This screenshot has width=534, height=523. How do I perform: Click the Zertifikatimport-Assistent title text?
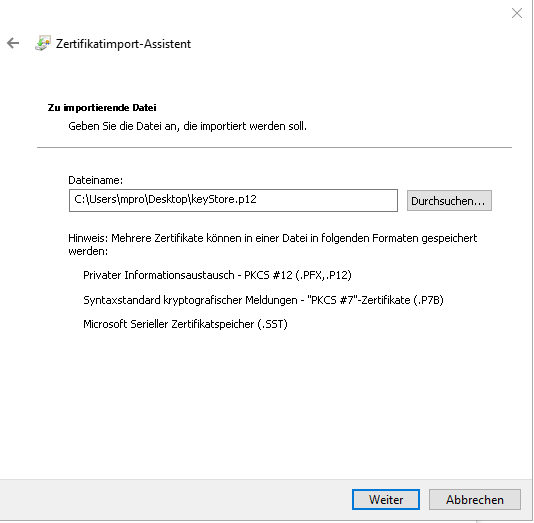tap(123, 44)
